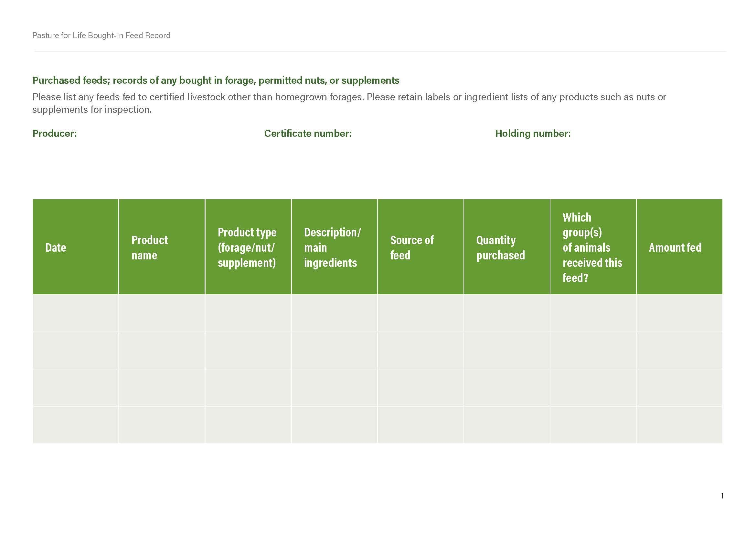This screenshot has width=756, height=535.
Task: Click last row Amount fed cell
Action: (x=679, y=425)
